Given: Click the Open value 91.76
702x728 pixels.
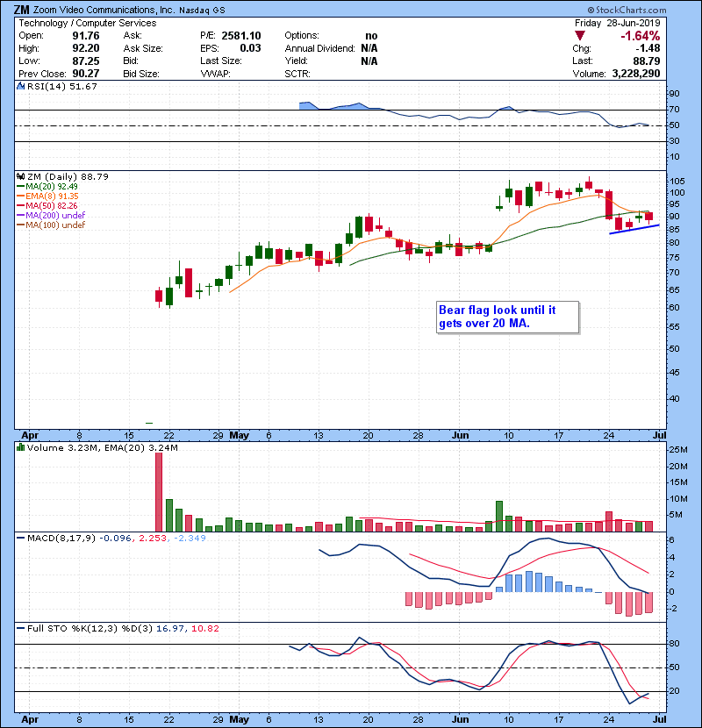Looking at the screenshot, I should pos(85,36).
